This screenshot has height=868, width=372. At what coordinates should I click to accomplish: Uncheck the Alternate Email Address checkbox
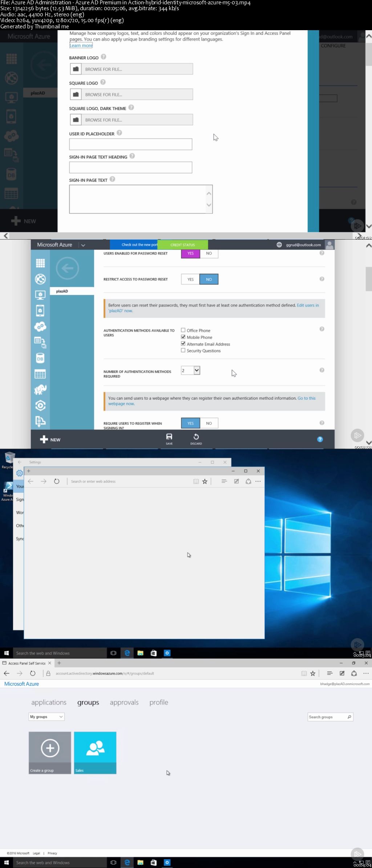[183, 344]
